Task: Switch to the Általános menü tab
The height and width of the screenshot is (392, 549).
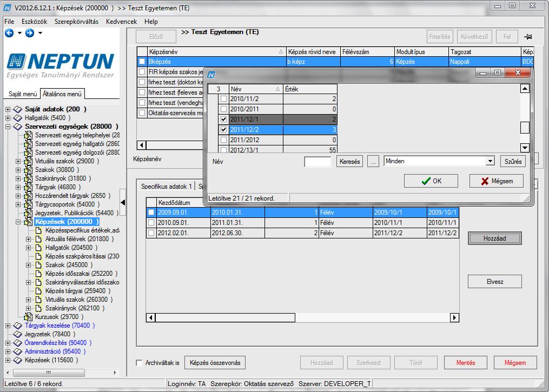Action: coord(62,94)
